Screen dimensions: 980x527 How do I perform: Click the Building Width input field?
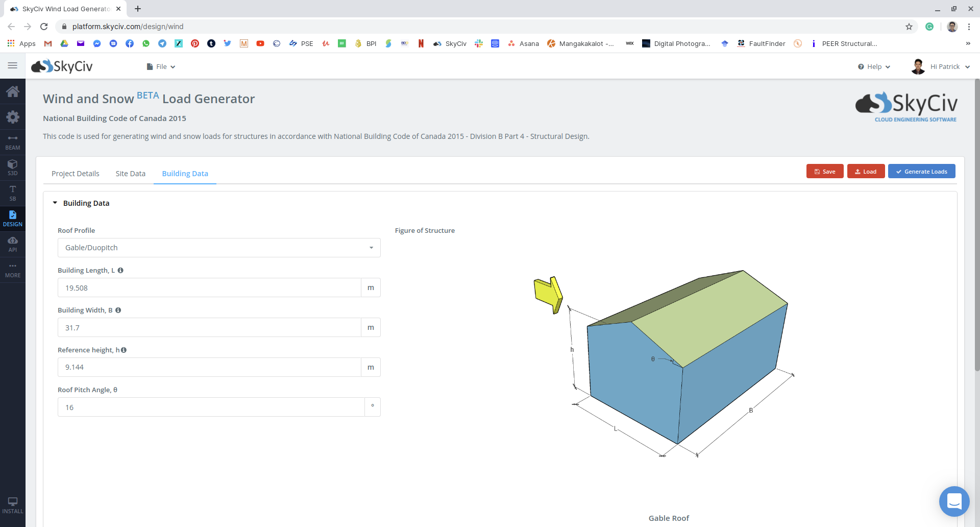[209, 327]
